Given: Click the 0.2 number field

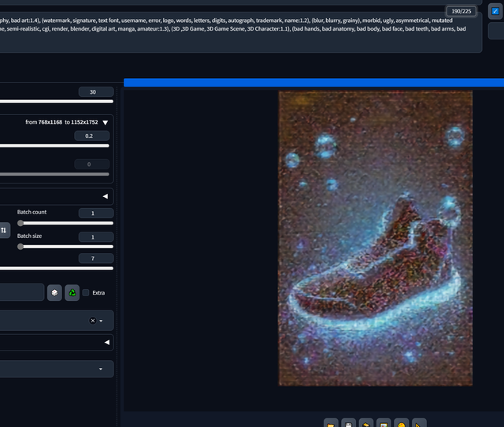Looking at the screenshot, I should (92, 136).
